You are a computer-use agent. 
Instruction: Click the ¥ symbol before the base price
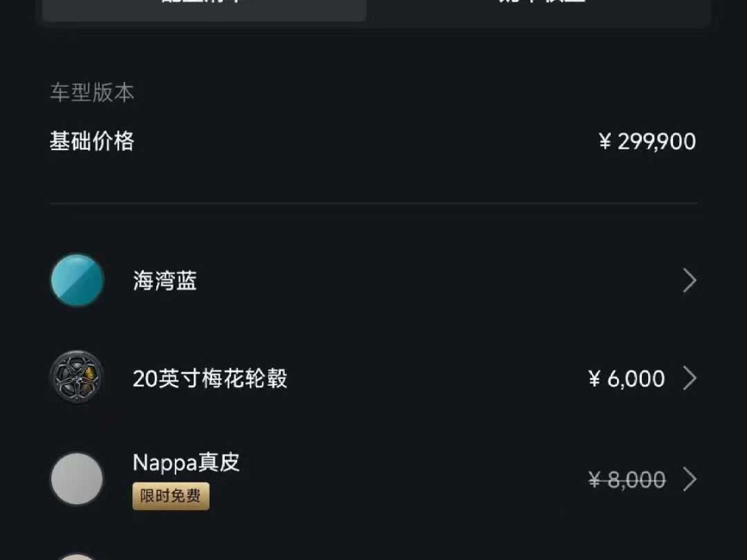pyautogui.click(x=604, y=142)
